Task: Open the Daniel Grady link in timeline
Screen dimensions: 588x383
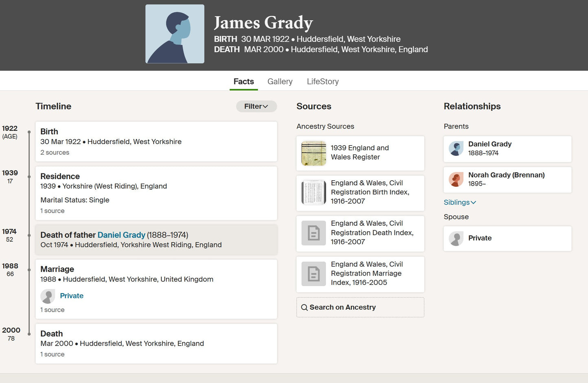Action: click(121, 235)
